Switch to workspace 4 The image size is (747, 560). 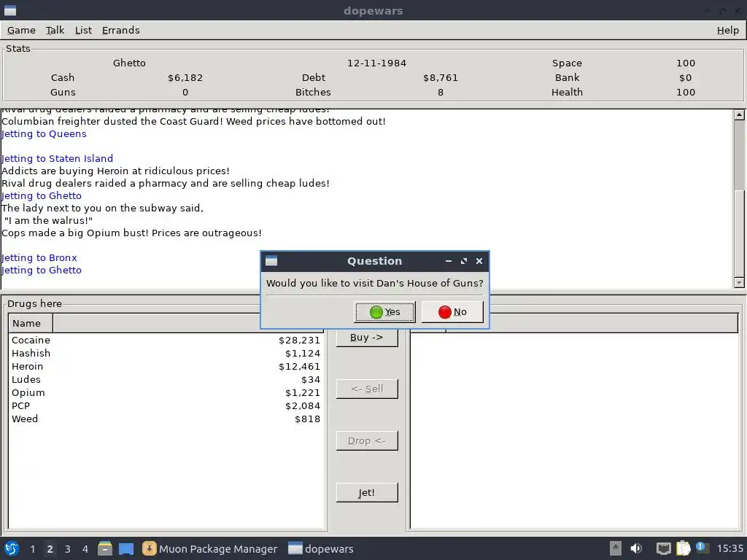[x=85, y=549]
